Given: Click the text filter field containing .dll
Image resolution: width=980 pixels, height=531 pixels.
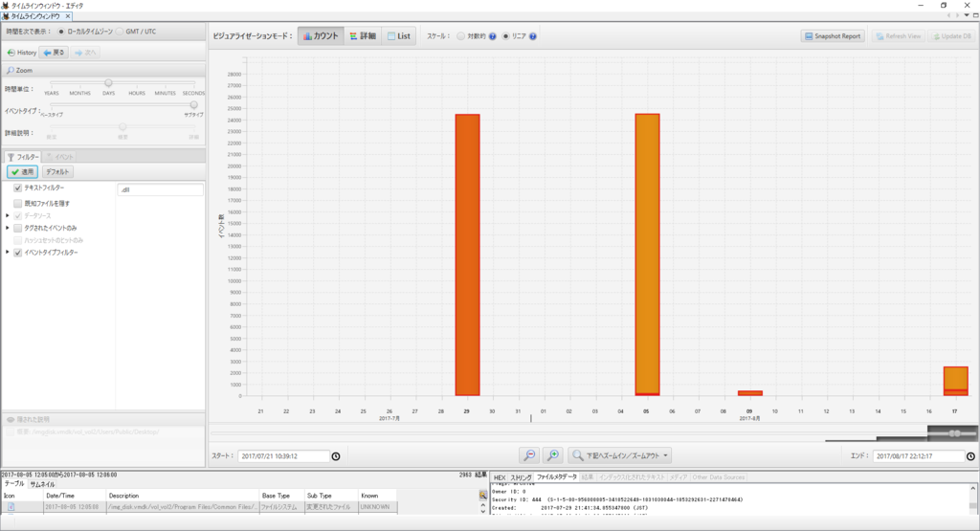Looking at the screenshot, I should [x=160, y=189].
